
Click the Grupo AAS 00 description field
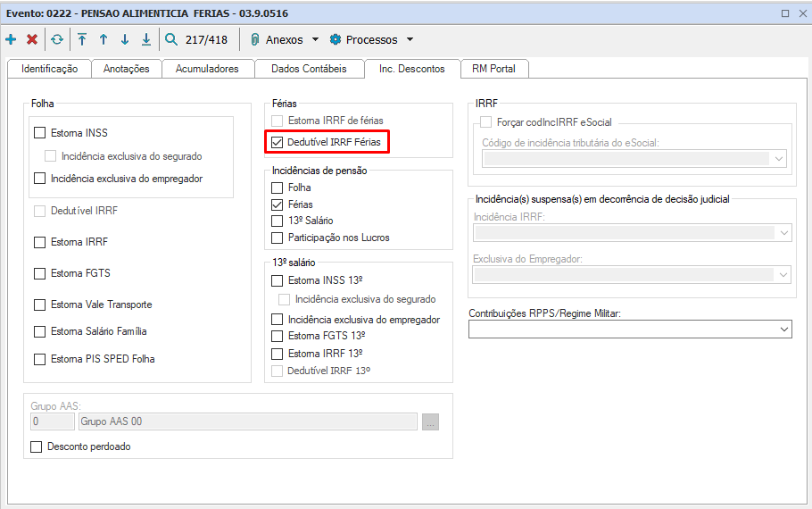pos(247,421)
